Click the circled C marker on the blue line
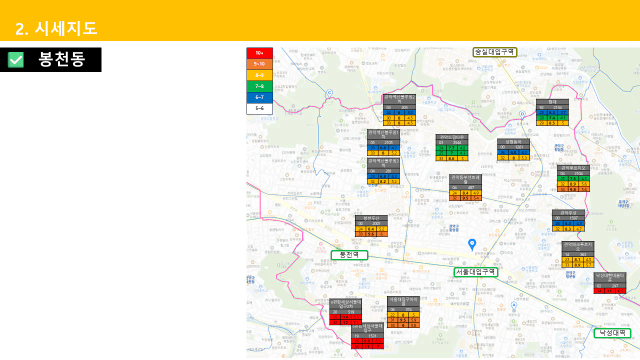The image size is (640, 360). pos(329,93)
